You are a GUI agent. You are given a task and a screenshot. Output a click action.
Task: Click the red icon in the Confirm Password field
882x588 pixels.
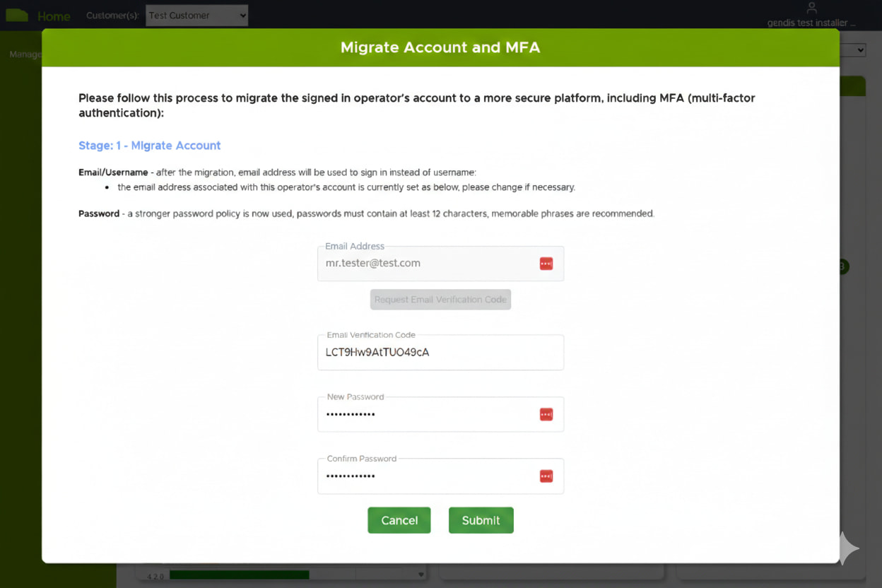tap(546, 476)
